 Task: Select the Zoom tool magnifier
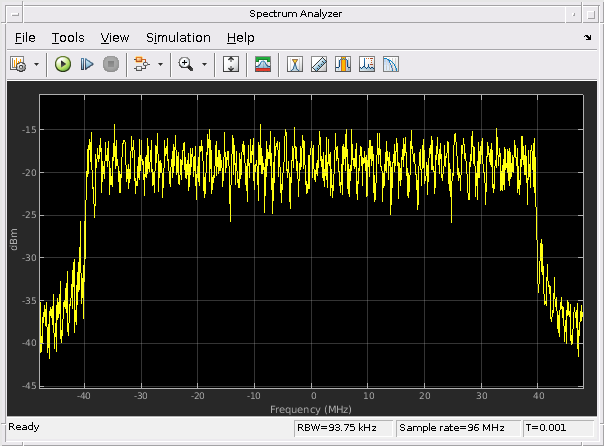(x=185, y=64)
